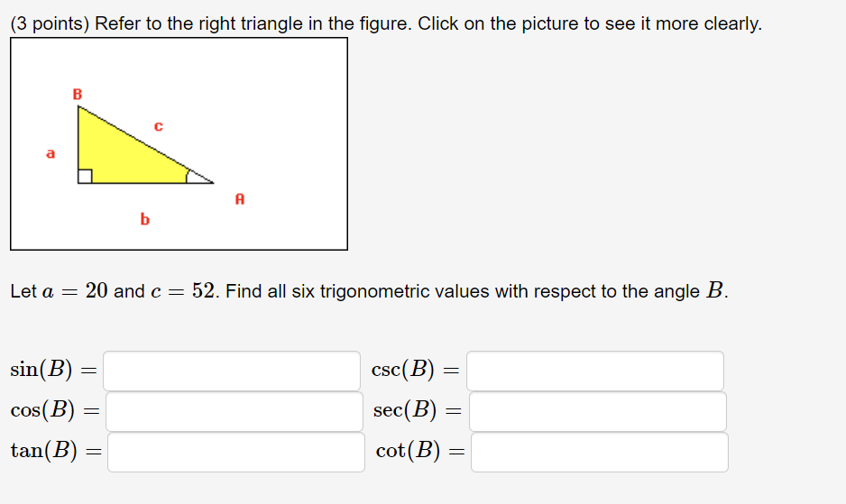Focus the tan(B) input box
Image resolution: width=846 pixels, height=504 pixels.
pos(235,452)
